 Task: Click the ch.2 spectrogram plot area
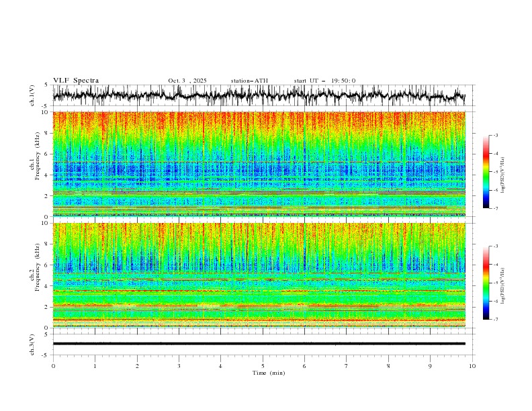[259, 275]
